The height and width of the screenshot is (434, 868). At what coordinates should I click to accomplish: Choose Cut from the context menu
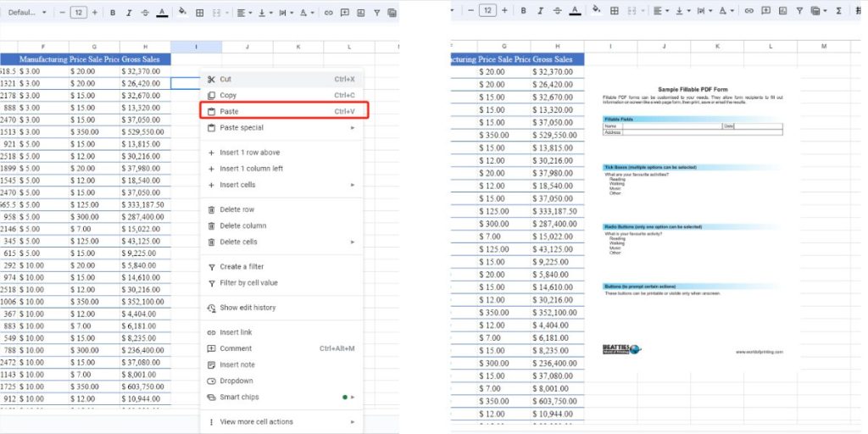pyautogui.click(x=281, y=79)
